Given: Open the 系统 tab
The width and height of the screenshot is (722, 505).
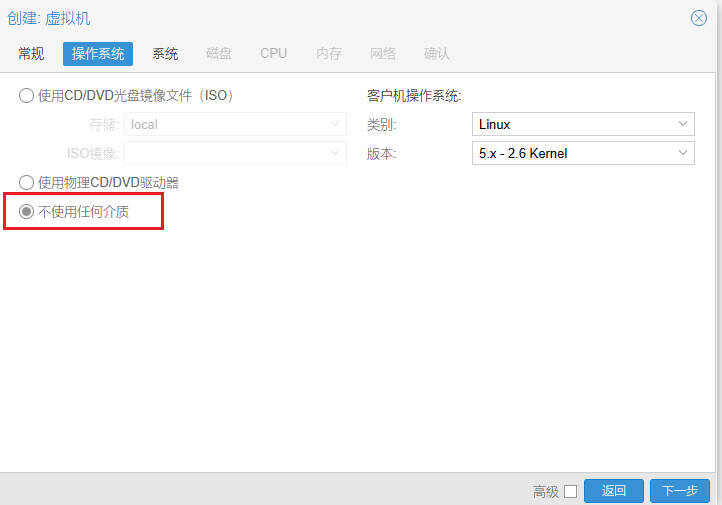Looking at the screenshot, I should (165, 54).
